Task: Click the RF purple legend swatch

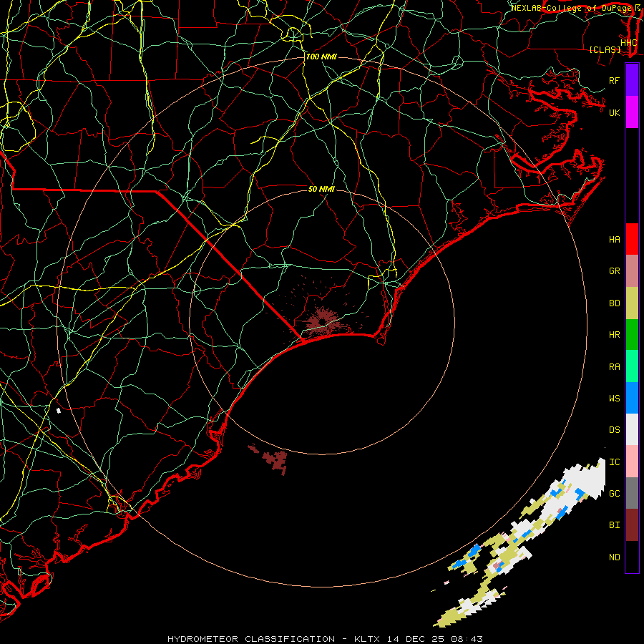Action: pos(632,80)
